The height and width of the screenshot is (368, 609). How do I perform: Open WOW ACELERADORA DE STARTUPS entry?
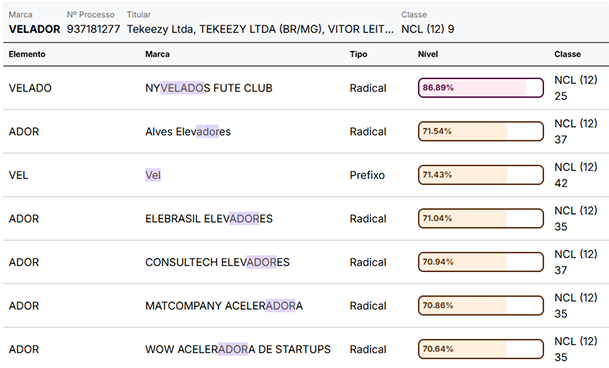[238, 349]
